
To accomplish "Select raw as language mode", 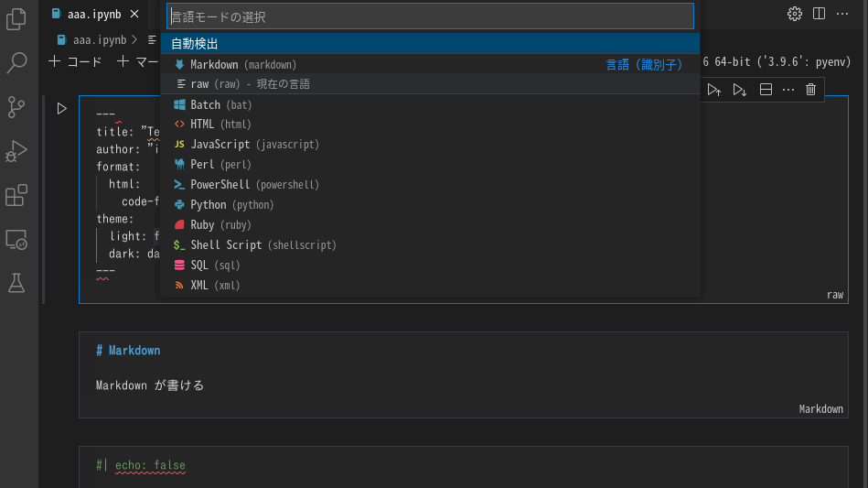I will click(x=430, y=84).
